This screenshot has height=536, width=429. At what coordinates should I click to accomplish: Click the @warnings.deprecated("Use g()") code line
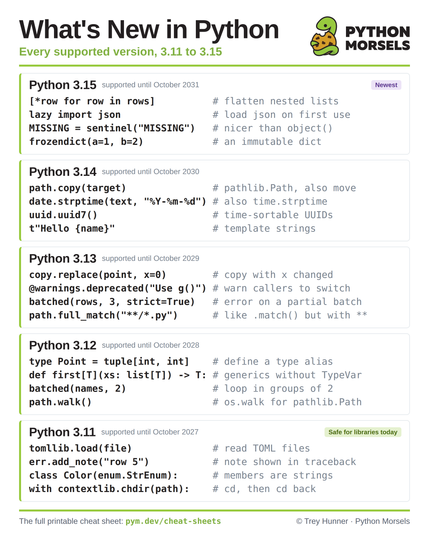click(118, 288)
